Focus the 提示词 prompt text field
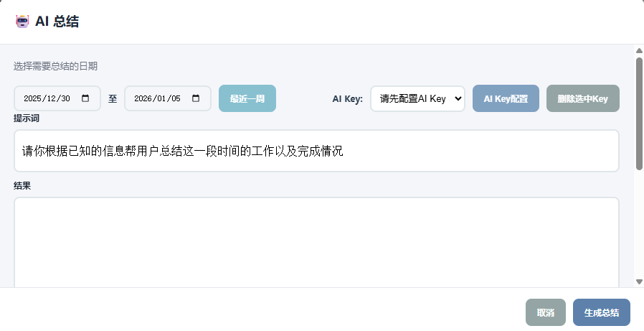644x331 pixels. 316,151
